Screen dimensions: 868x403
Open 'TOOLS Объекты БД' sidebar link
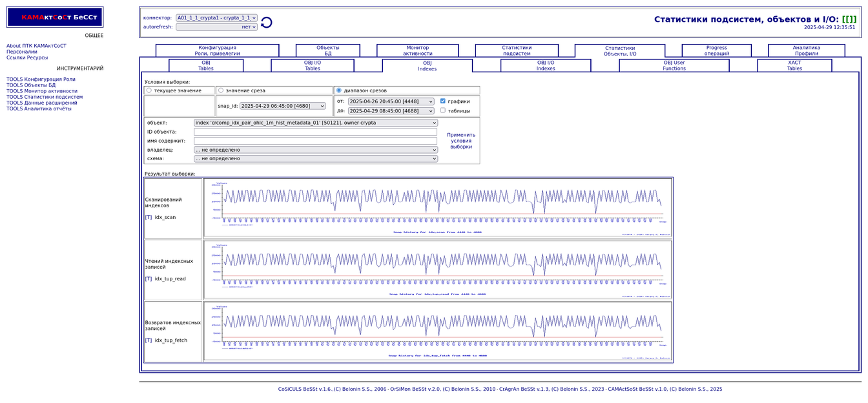point(31,85)
